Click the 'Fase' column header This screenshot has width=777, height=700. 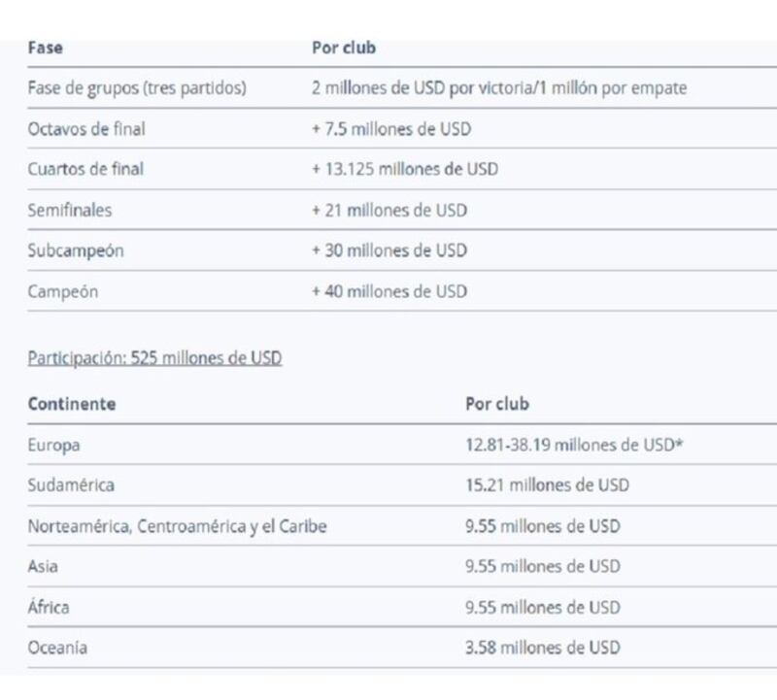(45, 47)
